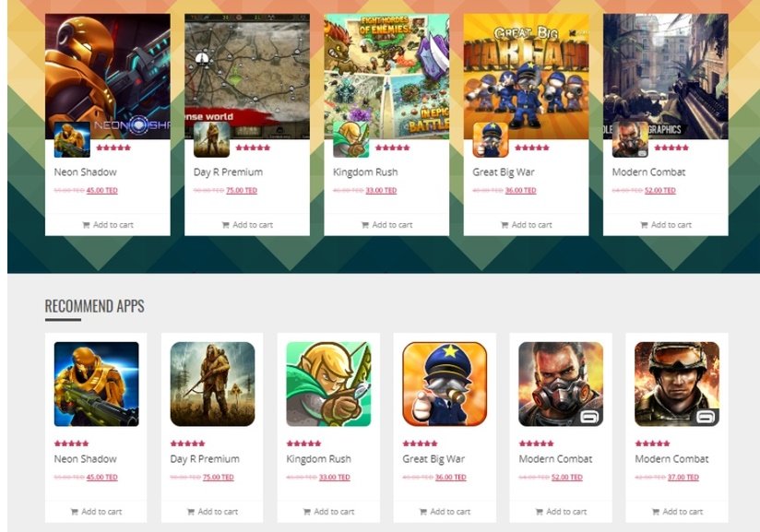Open the helmeted-soldier Modern Combat icon
Screen dimensions: 760x532
click(x=677, y=384)
